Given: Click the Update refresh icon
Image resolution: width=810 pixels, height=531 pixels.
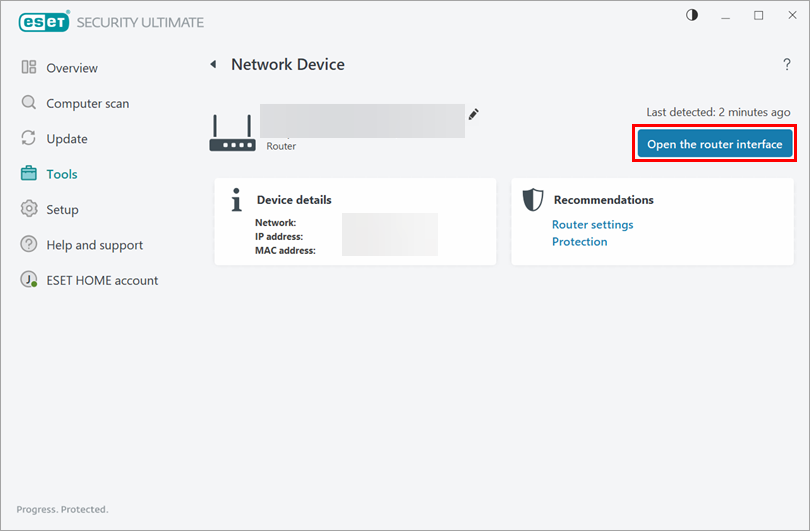Looking at the screenshot, I should pyautogui.click(x=29, y=139).
